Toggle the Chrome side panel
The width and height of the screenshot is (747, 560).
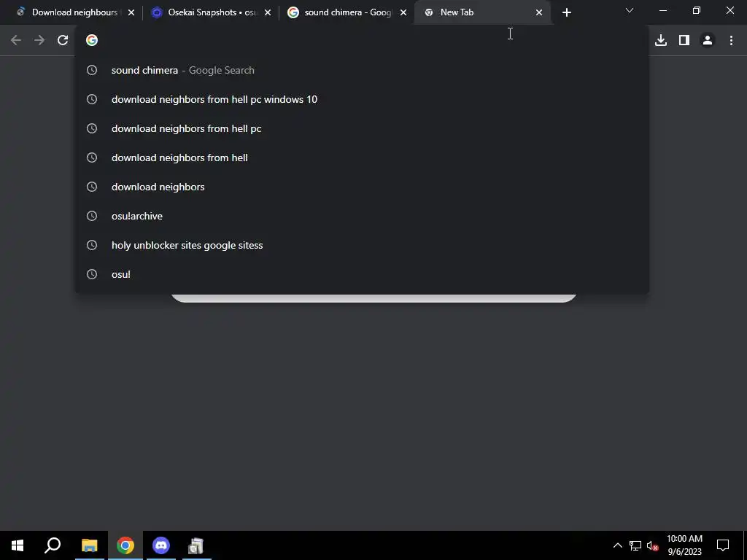tap(684, 40)
